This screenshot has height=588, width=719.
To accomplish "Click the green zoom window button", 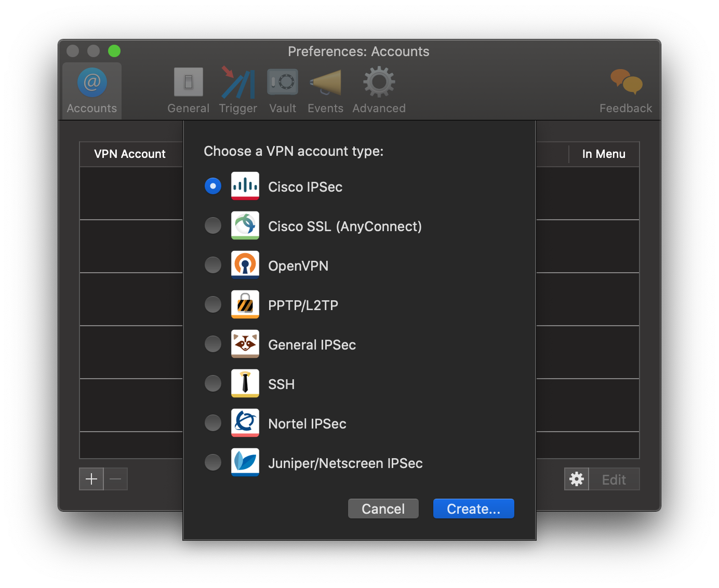I will click(x=114, y=51).
